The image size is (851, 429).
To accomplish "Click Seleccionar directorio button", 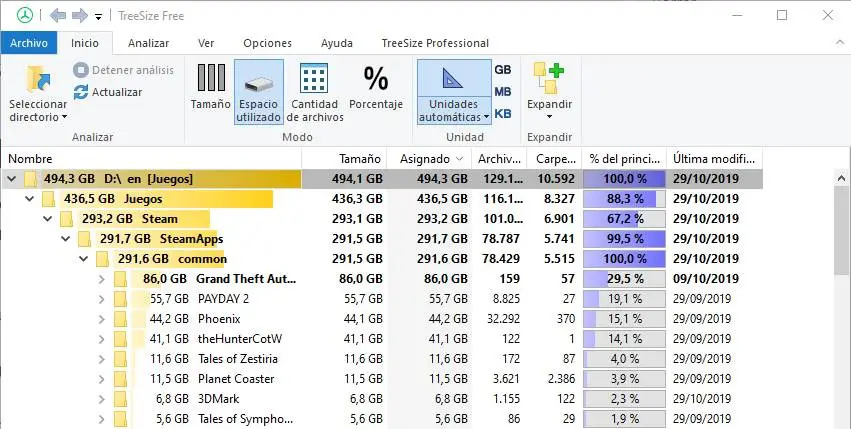I will click(x=38, y=94).
